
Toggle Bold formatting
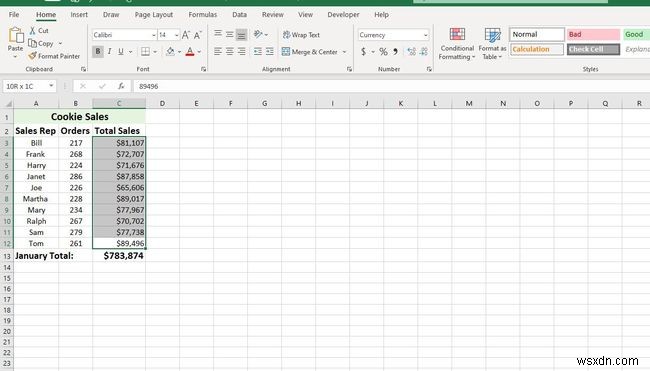point(98,51)
